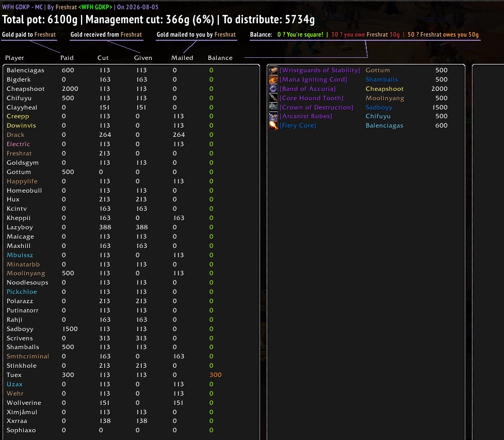Image resolution: width=504 pixels, height=440 pixels.
Task: Select player Stinkhole row
Action: click(x=131, y=366)
